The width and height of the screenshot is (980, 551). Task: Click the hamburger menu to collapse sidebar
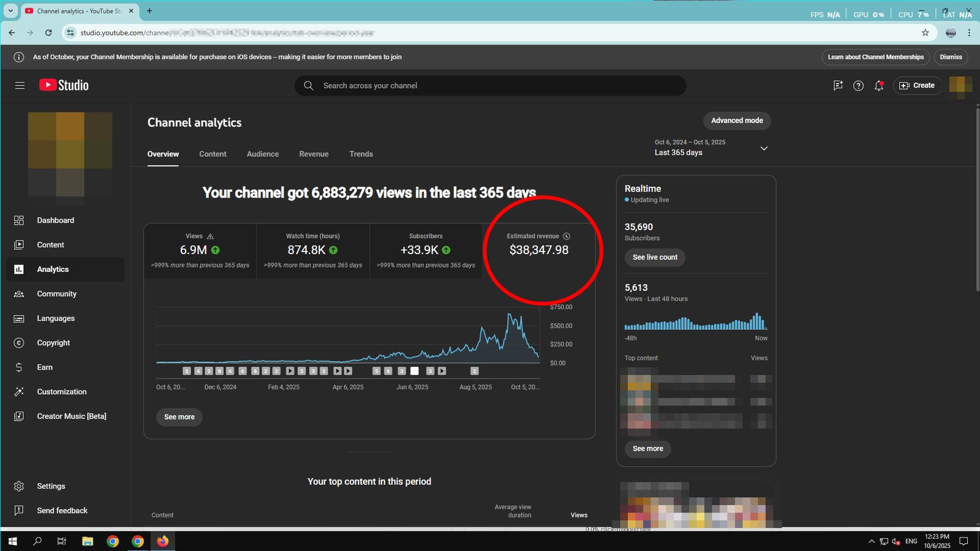click(x=20, y=85)
